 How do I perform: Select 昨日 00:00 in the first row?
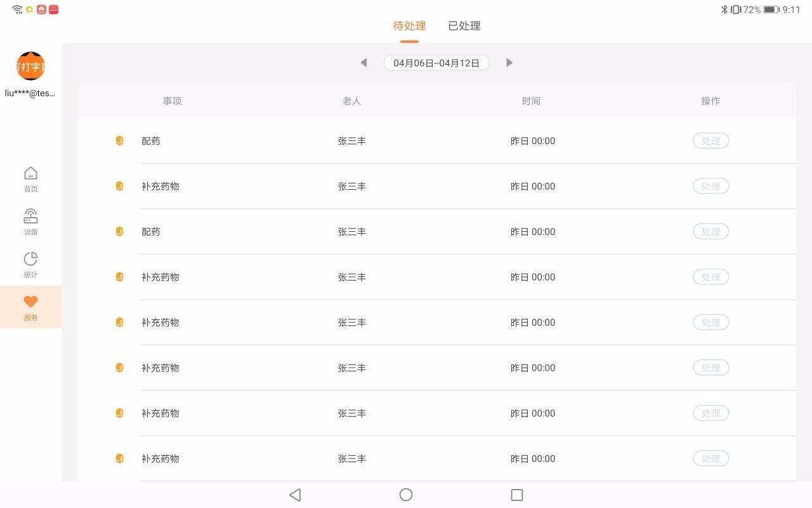[533, 141]
